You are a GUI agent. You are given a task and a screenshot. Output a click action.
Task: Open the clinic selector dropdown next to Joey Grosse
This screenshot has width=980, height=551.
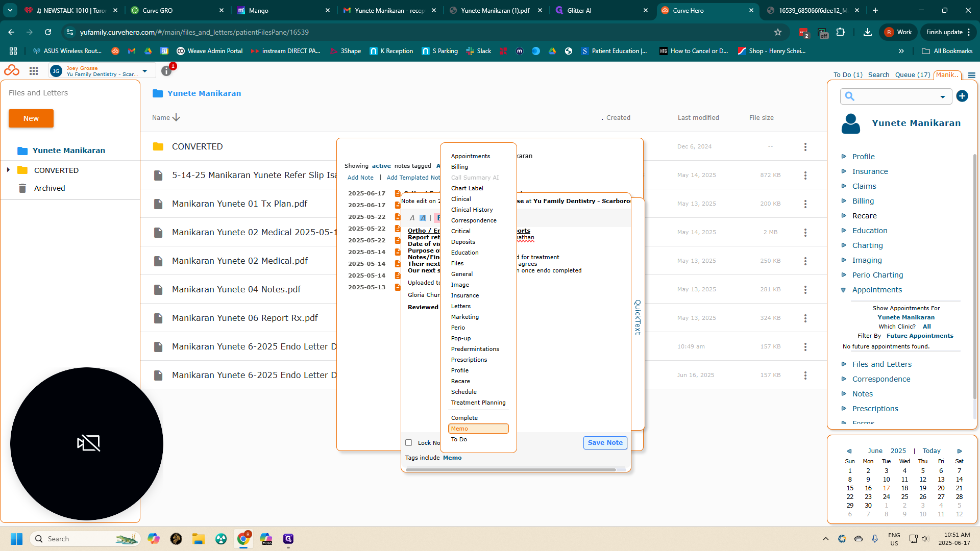coord(145,71)
